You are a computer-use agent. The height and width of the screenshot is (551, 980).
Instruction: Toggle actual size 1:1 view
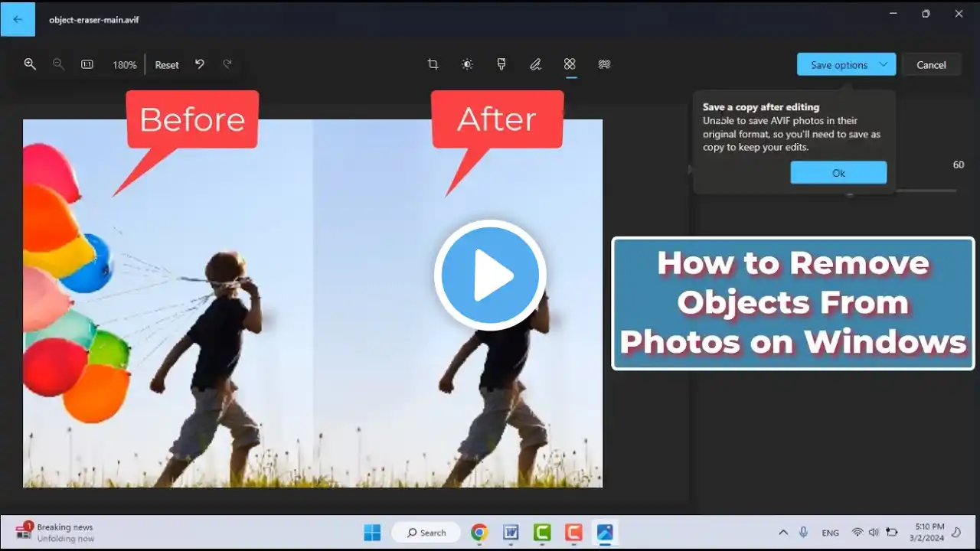click(87, 64)
